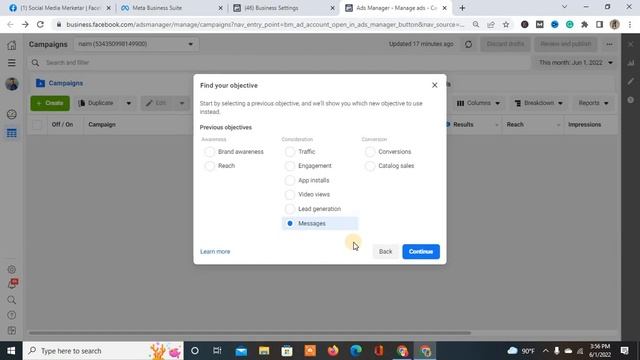Open the account overview gauge icon
The width and height of the screenshot is (640, 360).
[x=12, y=114]
